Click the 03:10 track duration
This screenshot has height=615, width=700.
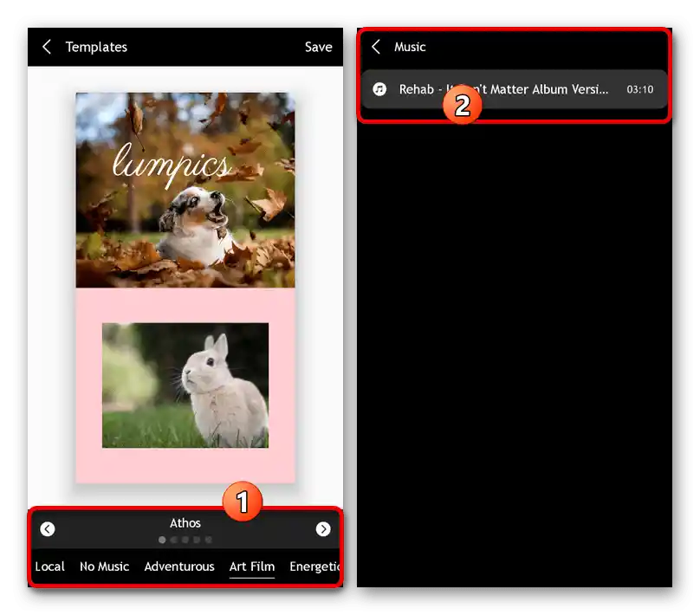click(x=639, y=89)
